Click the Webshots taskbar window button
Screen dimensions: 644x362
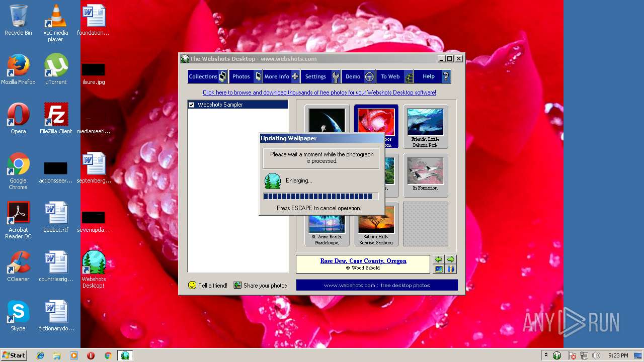point(125,355)
